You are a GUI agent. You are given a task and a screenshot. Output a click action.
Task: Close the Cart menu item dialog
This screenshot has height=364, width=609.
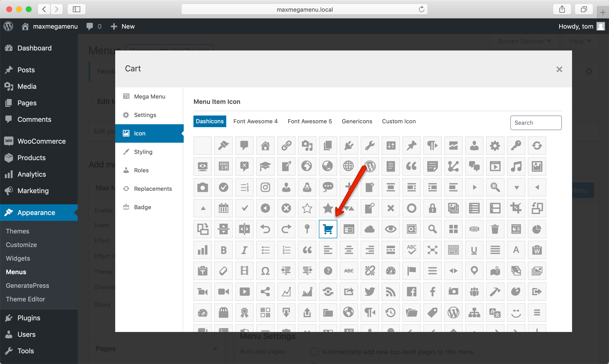point(559,69)
